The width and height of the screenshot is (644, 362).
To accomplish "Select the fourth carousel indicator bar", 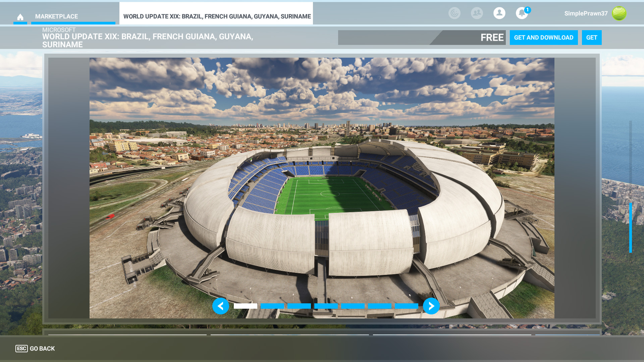I will [326, 306].
